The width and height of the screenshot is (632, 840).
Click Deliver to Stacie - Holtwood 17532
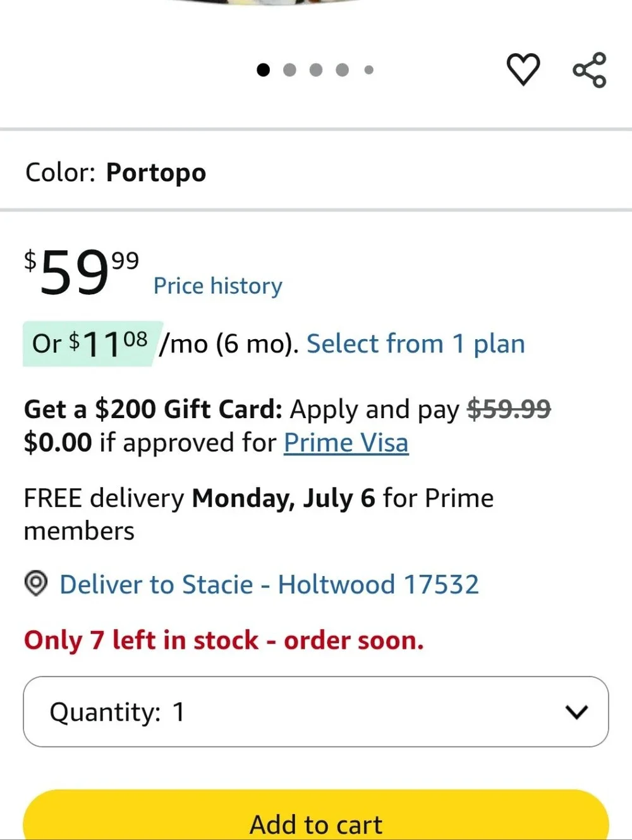click(269, 584)
